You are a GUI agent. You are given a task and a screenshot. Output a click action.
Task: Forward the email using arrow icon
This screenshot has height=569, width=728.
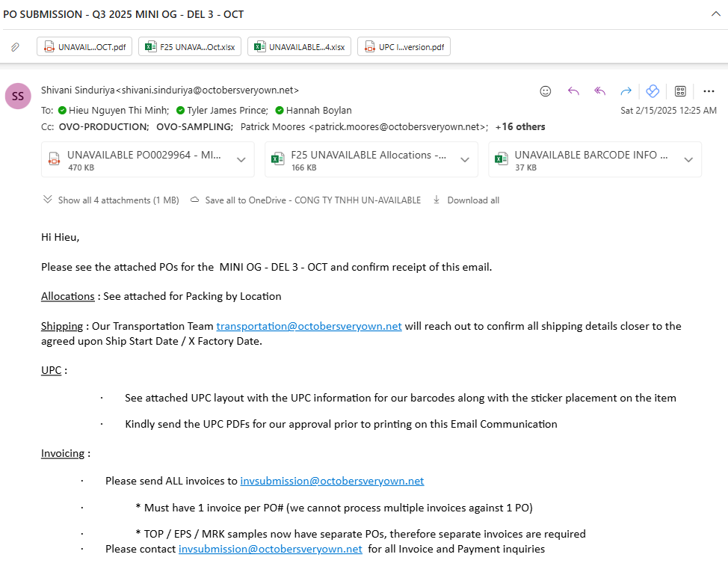point(626,91)
